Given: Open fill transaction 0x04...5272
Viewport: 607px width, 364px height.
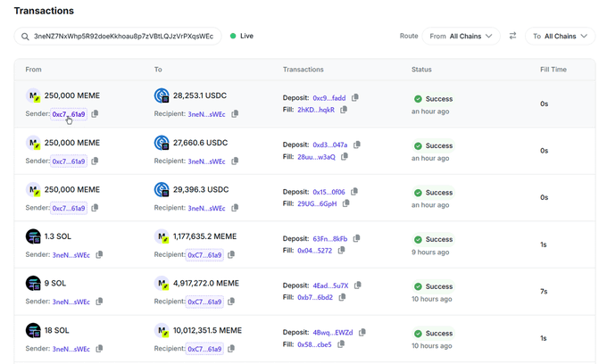Looking at the screenshot, I should click(314, 251).
